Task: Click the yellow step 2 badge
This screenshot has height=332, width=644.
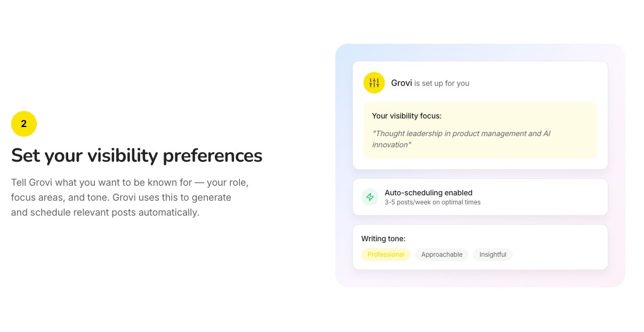Action: [24, 124]
